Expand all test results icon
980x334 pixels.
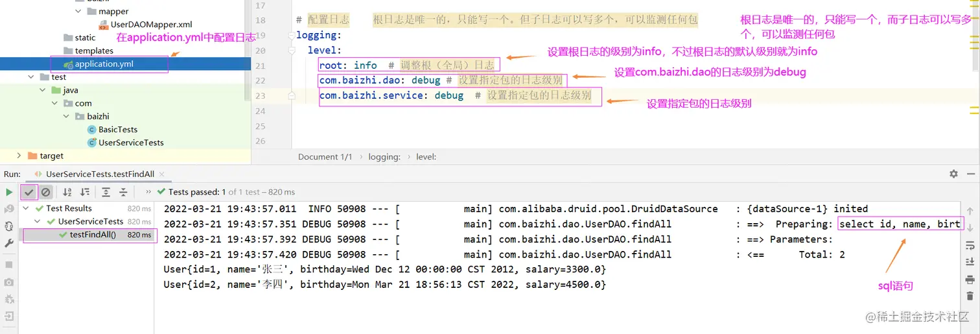(106, 192)
